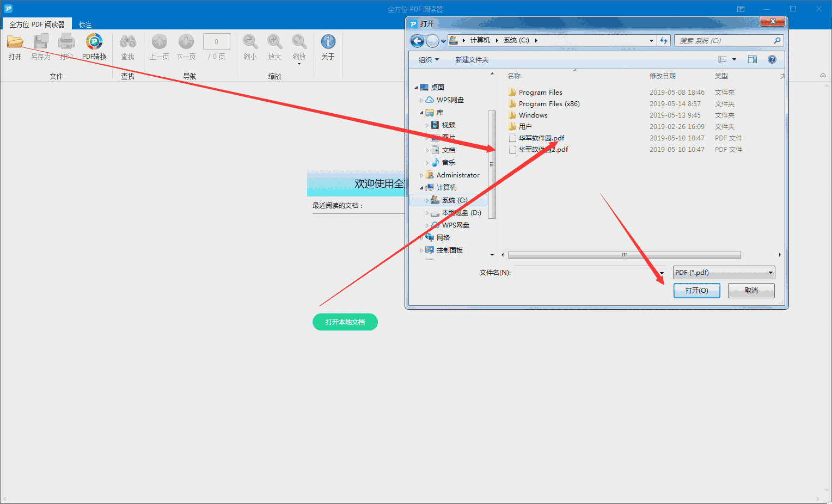Toggle the preview pane icon
This screenshot has width=832, height=504.
pos(753,59)
